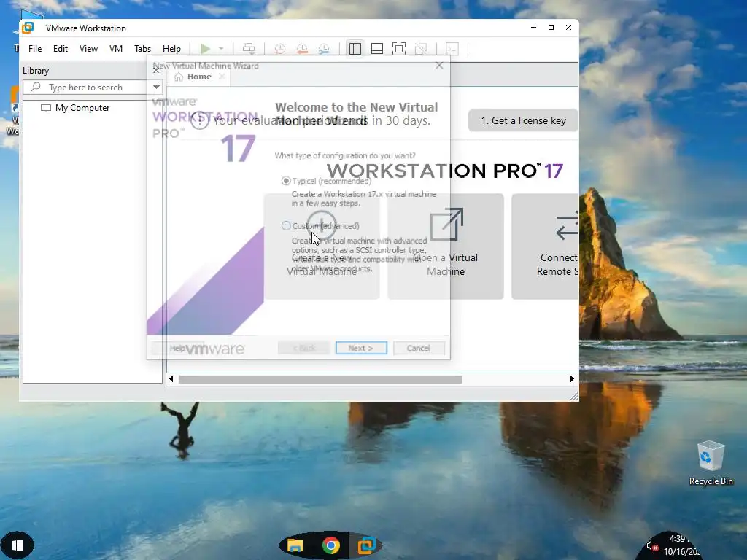
Task: Click the full screen mode toolbar icon
Action: (x=399, y=49)
